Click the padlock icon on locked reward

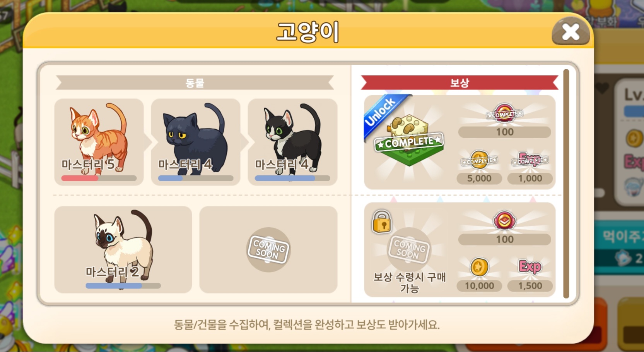click(x=382, y=222)
